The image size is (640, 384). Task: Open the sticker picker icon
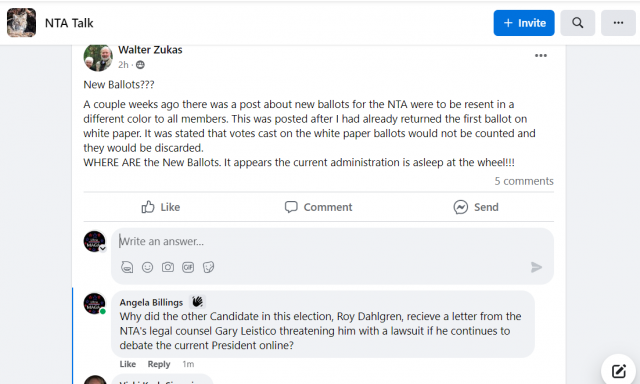pos(209,267)
